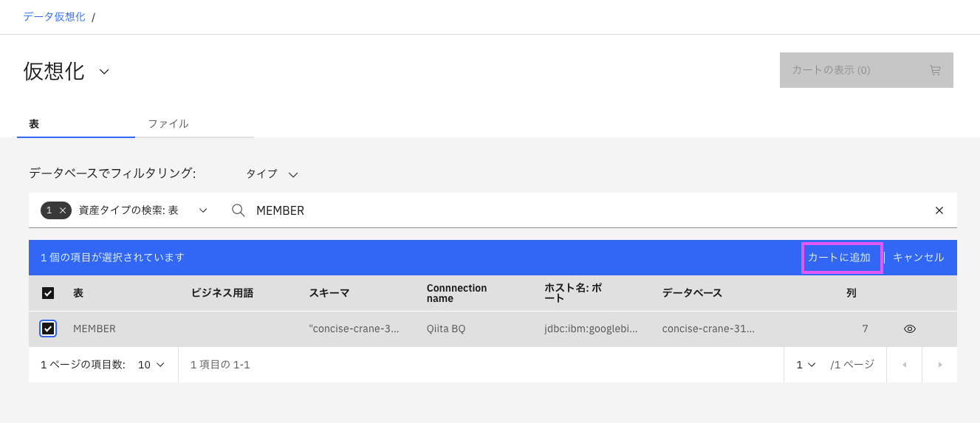
Task: Click the 1 個の項目が選択されています text
Action: coord(112,258)
